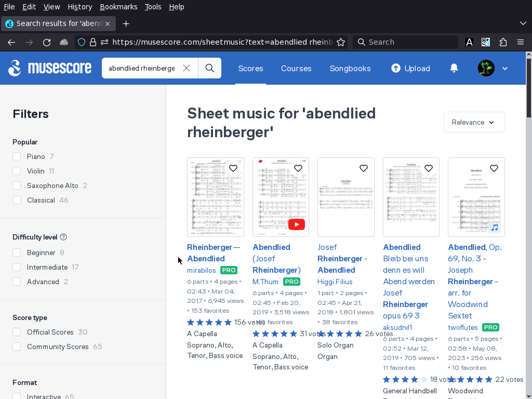
Task: Click the QR code extension icon
Action: tap(486, 42)
